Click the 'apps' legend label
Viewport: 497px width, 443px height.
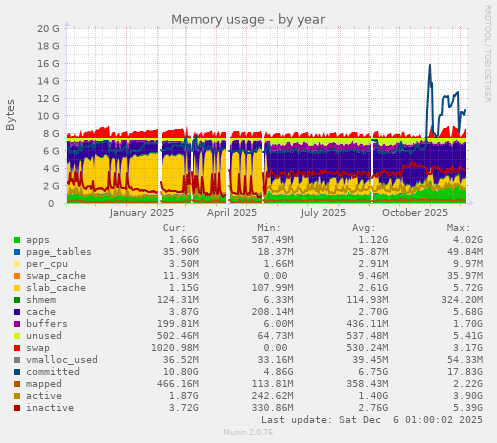[x=38, y=240]
